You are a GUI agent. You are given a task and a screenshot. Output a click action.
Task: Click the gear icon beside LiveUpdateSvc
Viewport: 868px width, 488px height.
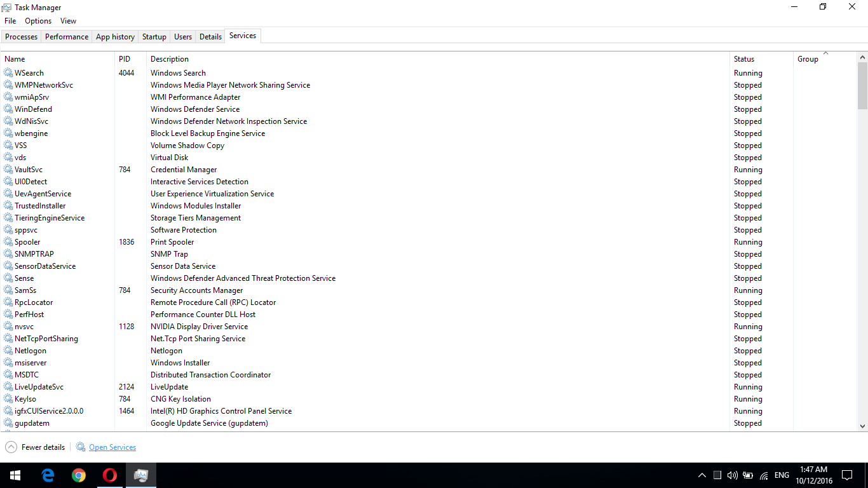(x=8, y=387)
